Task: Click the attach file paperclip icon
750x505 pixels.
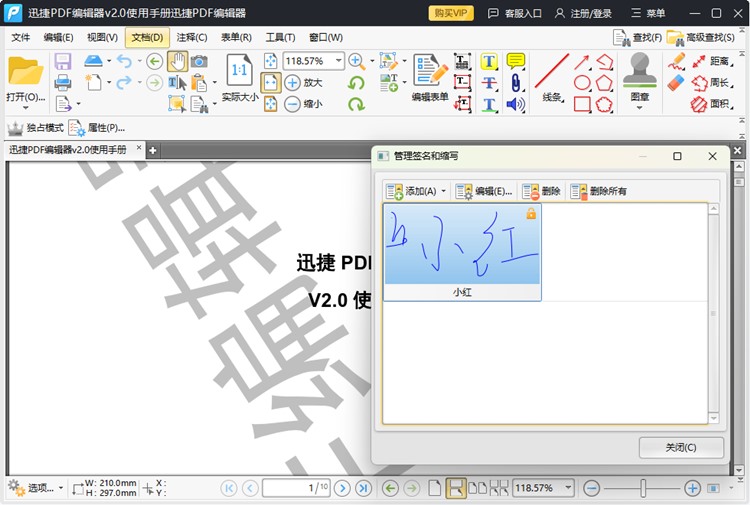Action: coord(516,83)
